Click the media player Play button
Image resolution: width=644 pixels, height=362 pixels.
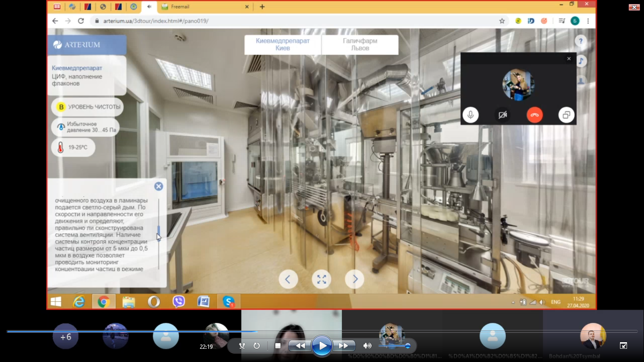point(322,346)
